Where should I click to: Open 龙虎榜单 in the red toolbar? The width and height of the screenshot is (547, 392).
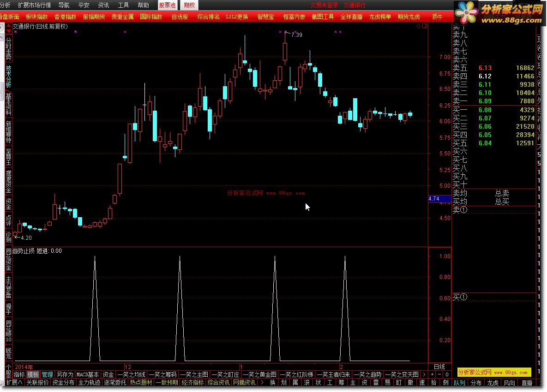380,17
